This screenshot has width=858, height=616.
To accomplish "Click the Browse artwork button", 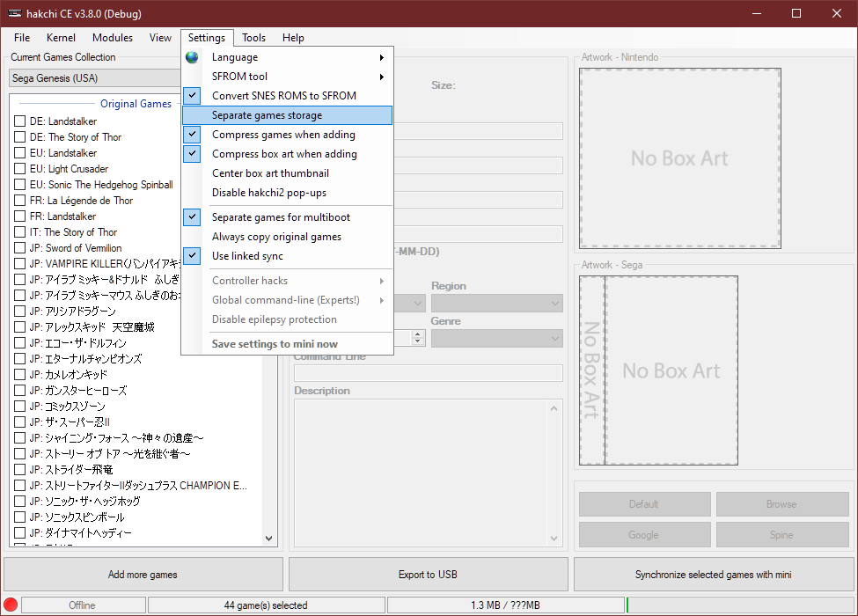I will 782,504.
